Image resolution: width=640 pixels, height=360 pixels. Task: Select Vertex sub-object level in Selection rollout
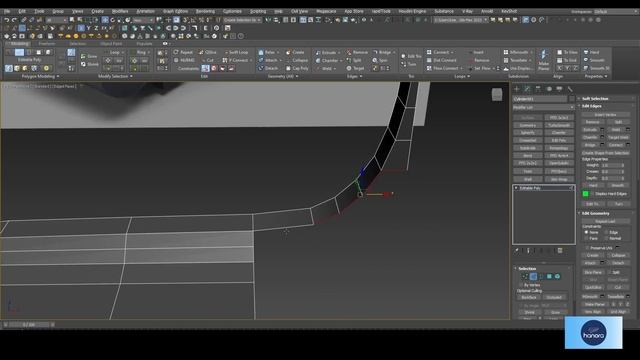point(525,276)
